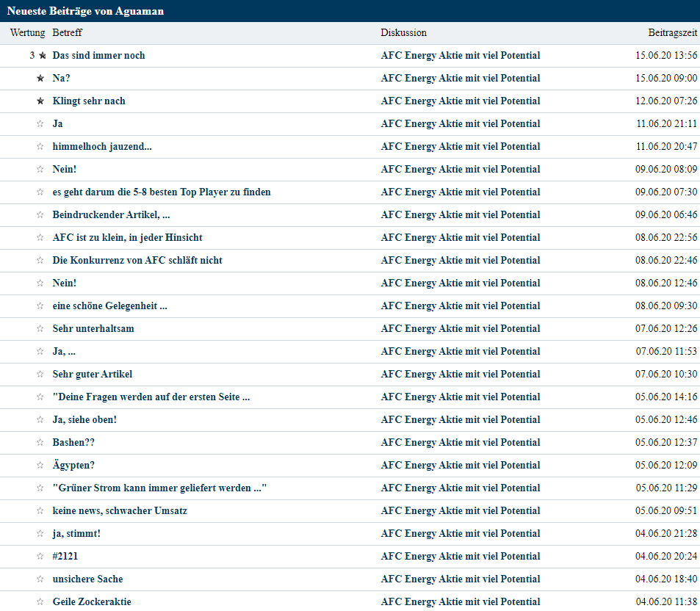Click the star beside '#2121'
Screen dimensions: 700x611
tap(40, 557)
